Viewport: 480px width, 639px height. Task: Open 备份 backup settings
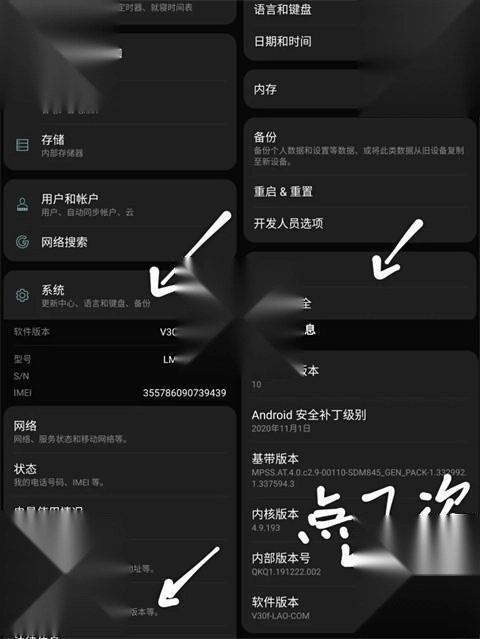click(x=360, y=148)
